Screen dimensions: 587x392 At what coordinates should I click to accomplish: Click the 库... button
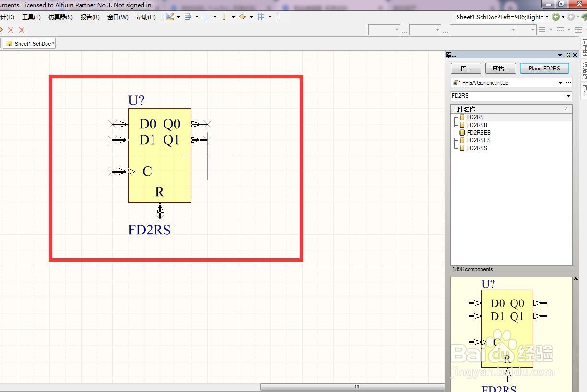466,69
